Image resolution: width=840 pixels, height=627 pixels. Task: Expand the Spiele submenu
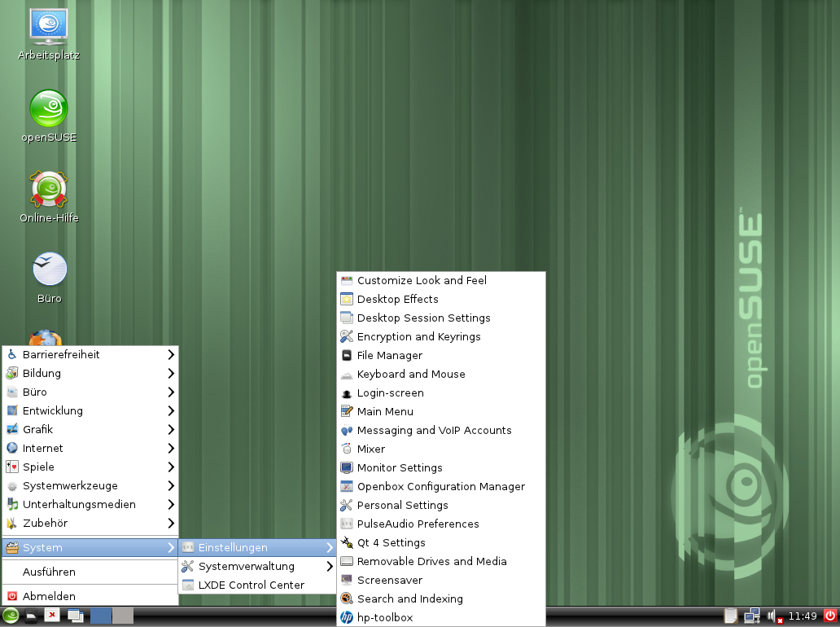[90, 467]
